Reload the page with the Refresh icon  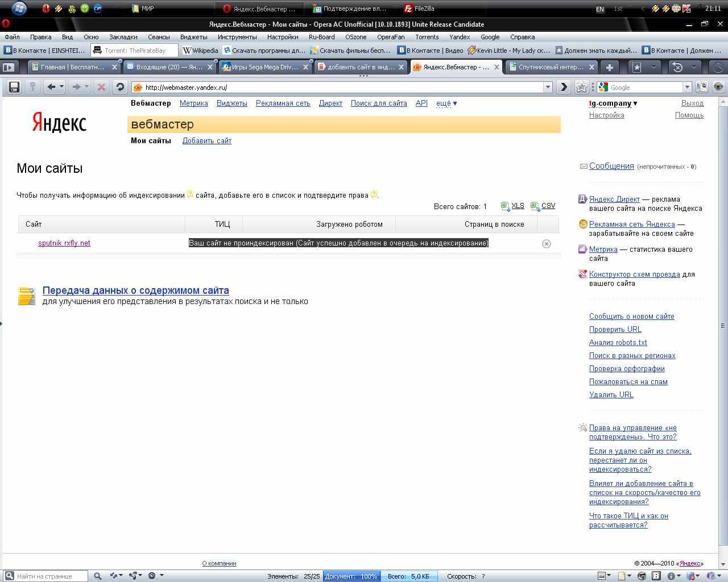[119, 87]
